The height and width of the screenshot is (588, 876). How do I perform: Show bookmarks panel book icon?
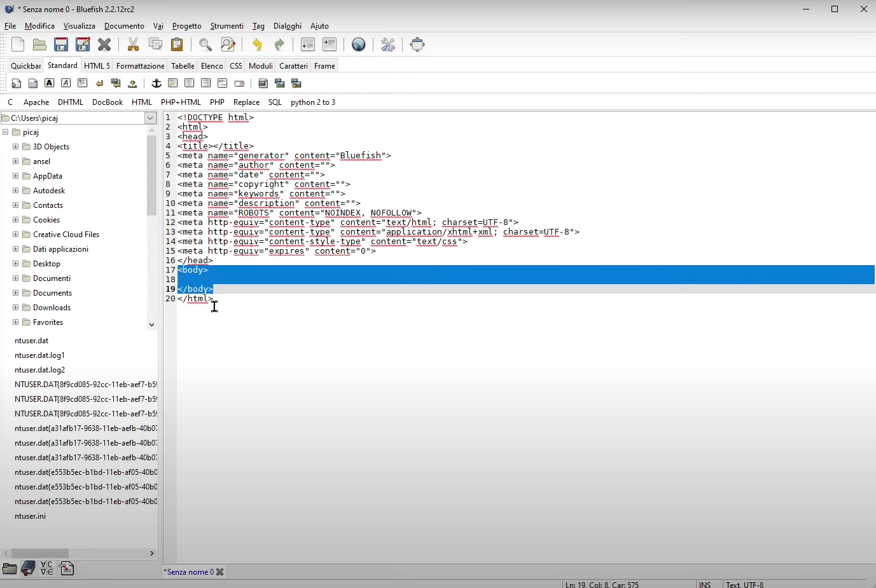[x=28, y=568]
